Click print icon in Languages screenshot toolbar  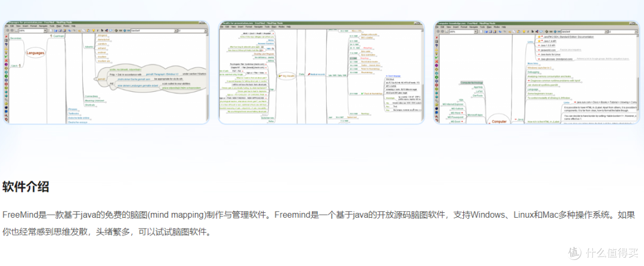point(17,30)
